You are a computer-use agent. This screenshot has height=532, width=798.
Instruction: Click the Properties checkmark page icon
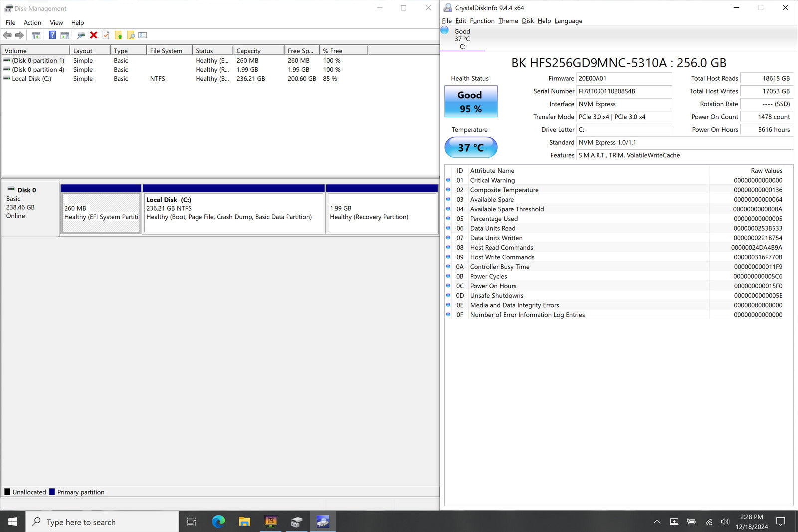pyautogui.click(x=106, y=35)
